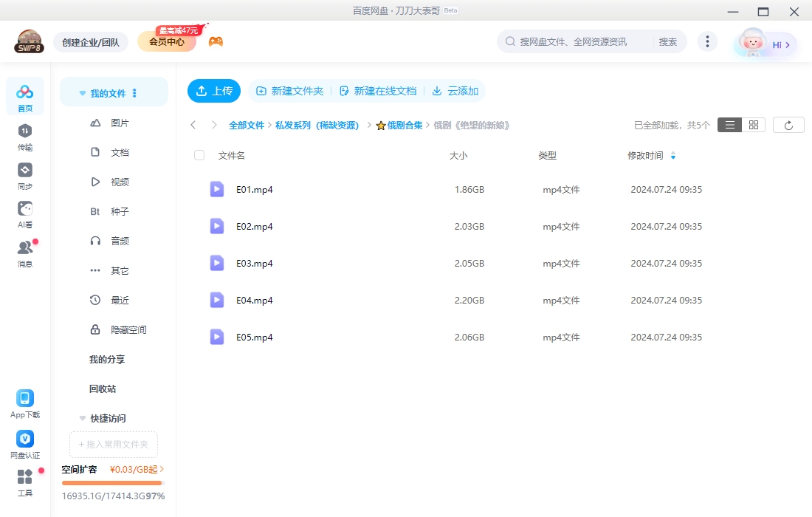Open the 同步 sync panel in sidebar

24,176
